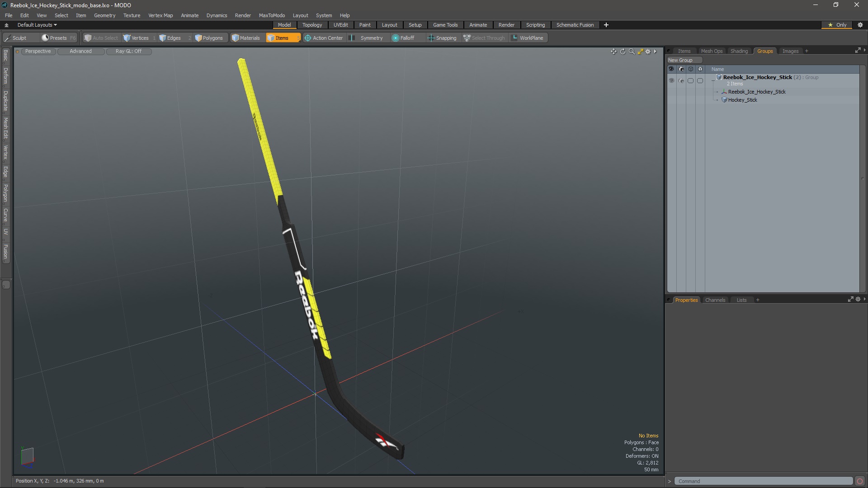Screen dimensions: 868x488
Task: Click the New Group button
Action: point(684,60)
